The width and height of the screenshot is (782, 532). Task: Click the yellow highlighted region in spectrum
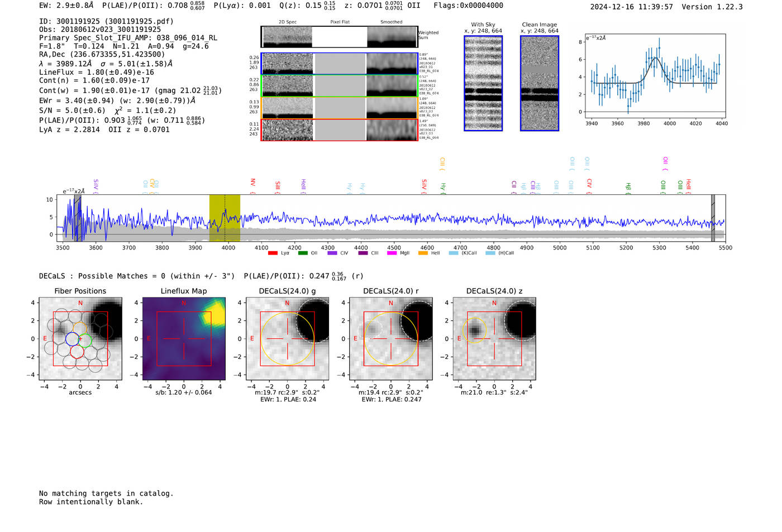pos(225,218)
